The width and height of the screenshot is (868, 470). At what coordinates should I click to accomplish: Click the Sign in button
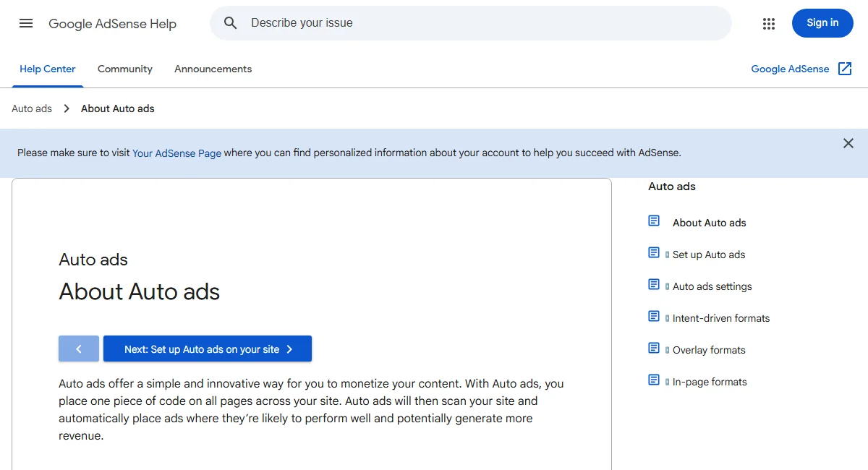pos(822,23)
